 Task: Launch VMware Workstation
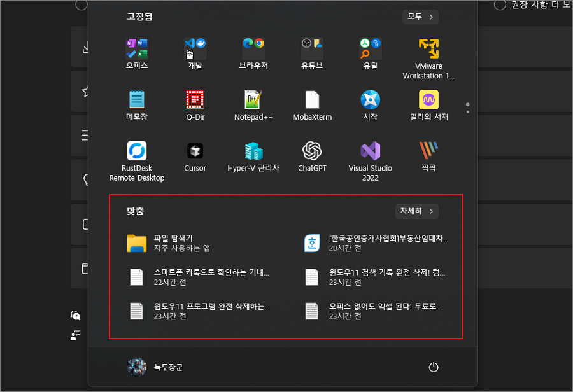(428, 59)
